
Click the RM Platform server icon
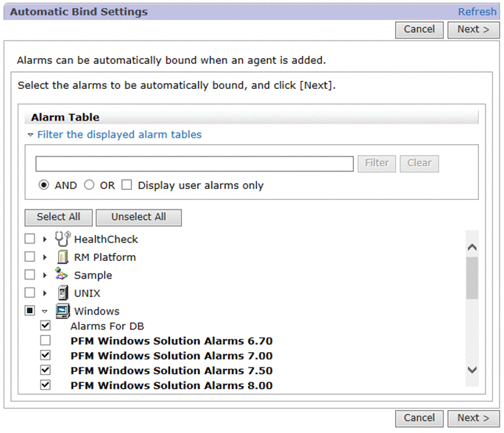click(63, 257)
